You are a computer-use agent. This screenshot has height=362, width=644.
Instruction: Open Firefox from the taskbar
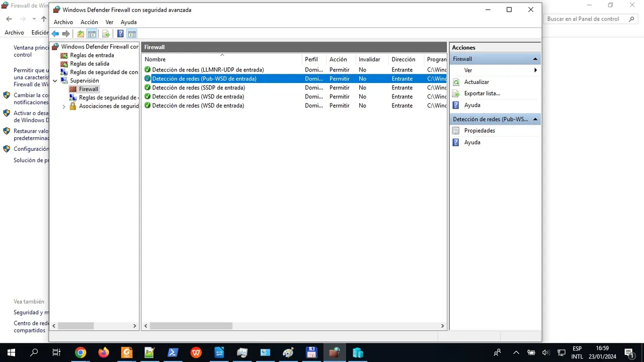pyautogui.click(x=104, y=352)
